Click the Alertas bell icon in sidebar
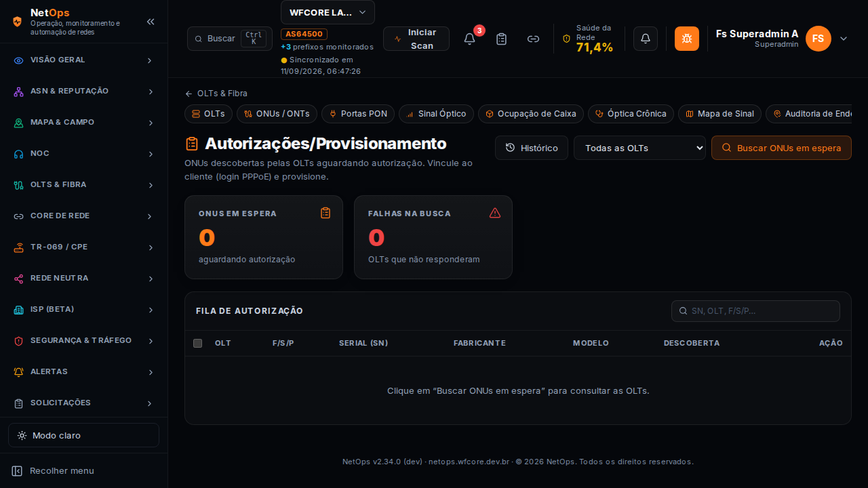 19,372
